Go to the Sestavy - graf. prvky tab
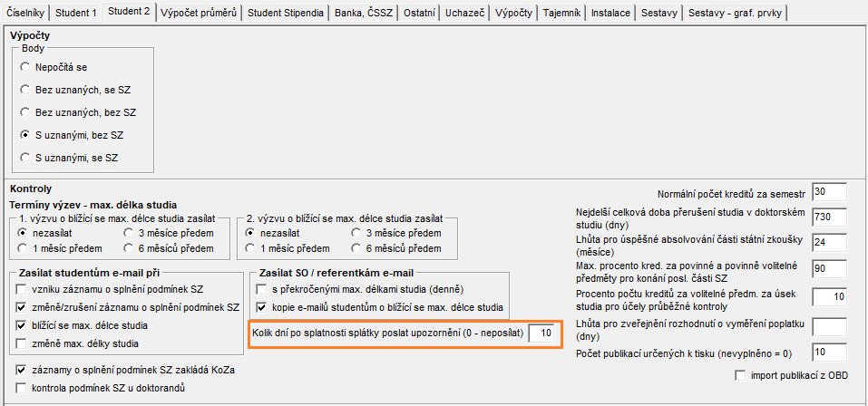This screenshot has height=406, width=868. pos(736,14)
